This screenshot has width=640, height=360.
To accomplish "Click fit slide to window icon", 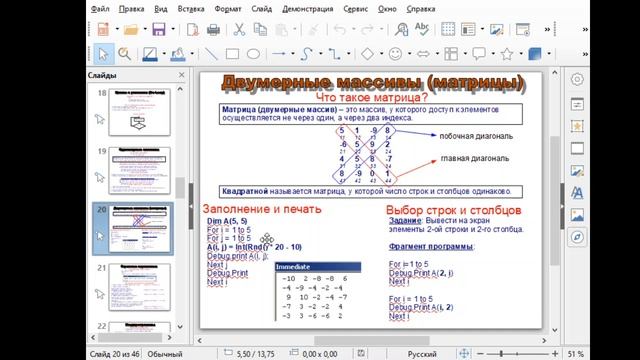I will click(x=464, y=353).
